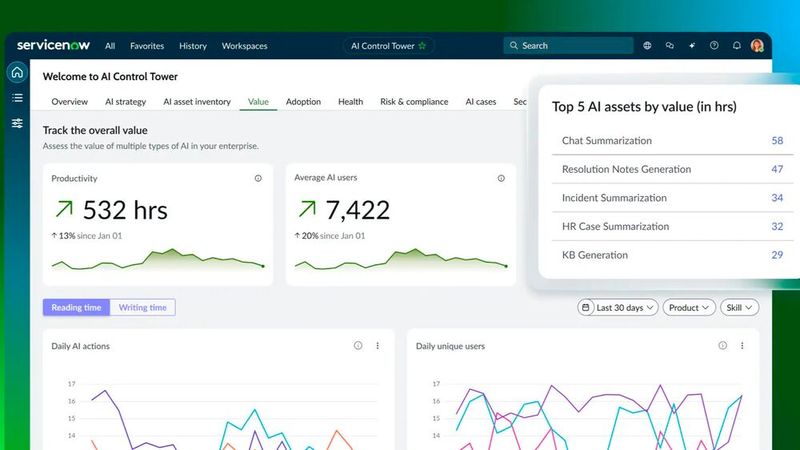Open the Home icon in the sidebar

click(17, 72)
